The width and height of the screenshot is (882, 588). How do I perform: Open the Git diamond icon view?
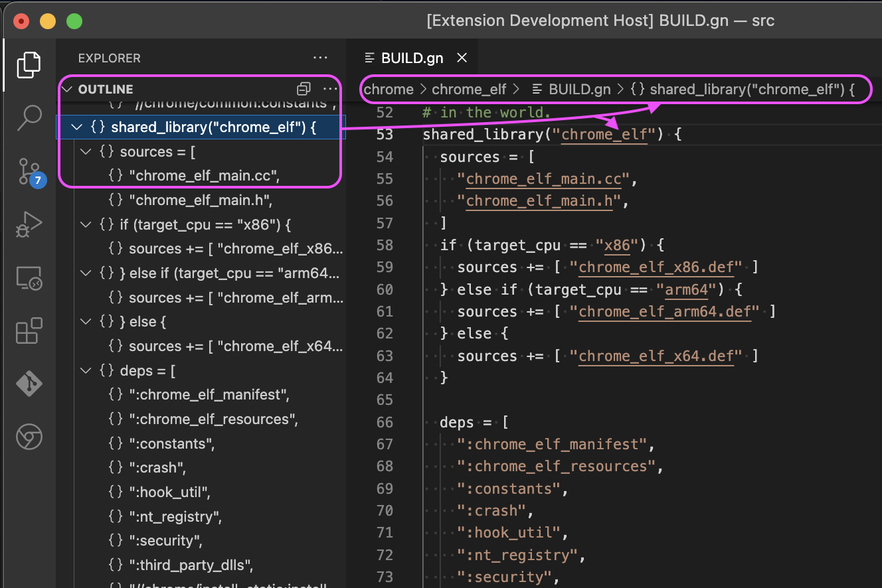29,384
